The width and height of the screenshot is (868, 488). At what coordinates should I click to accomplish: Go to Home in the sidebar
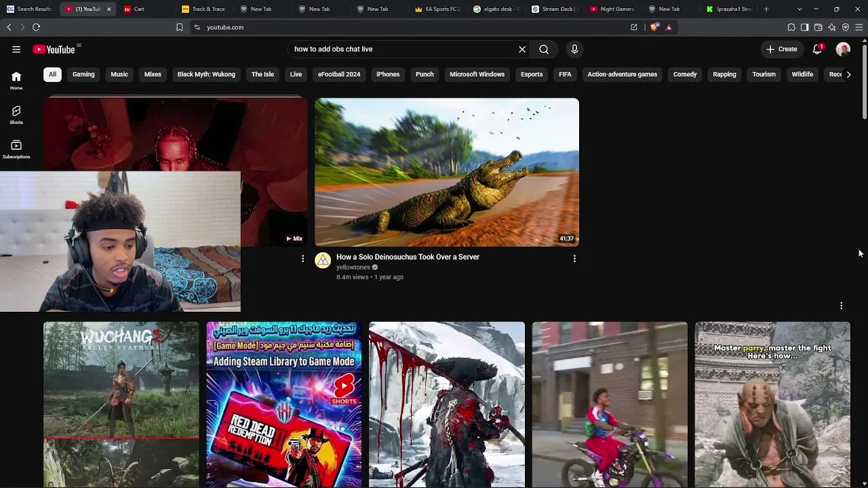tap(16, 81)
